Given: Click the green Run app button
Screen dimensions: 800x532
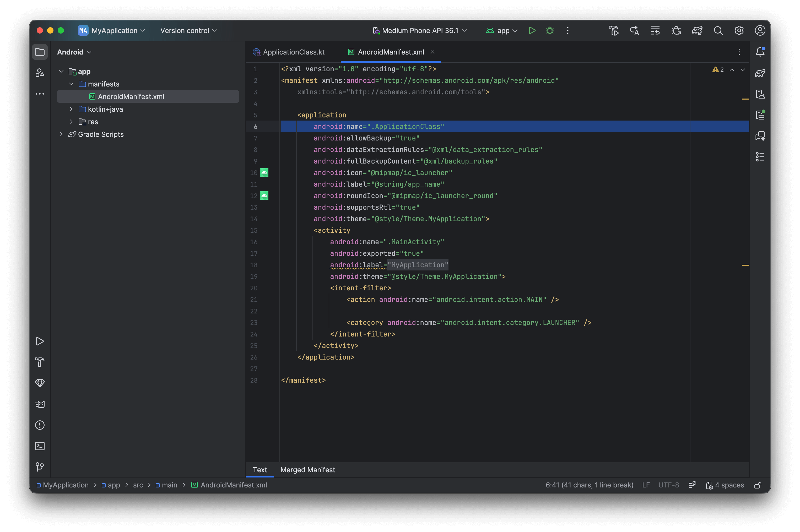Looking at the screenshot, I should pyautogui.click(x=532, y=31).
